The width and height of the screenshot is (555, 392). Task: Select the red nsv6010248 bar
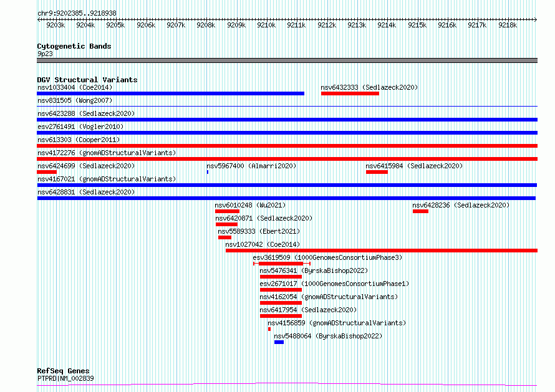pyautogui.click(x=227, y=211)
